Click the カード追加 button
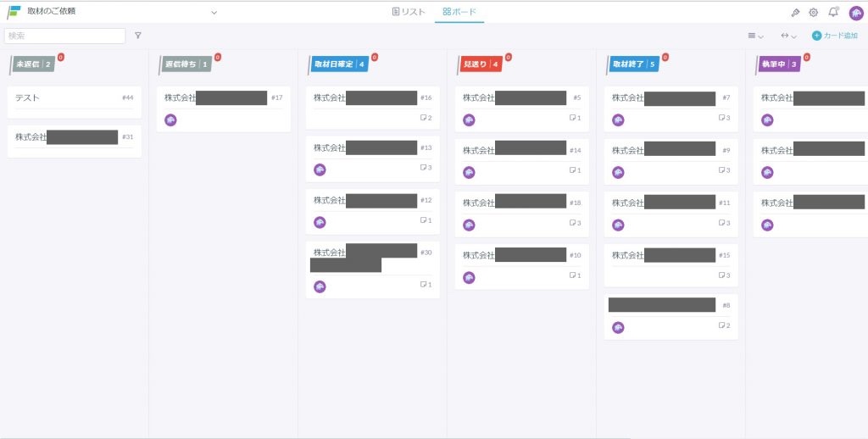 834,36
